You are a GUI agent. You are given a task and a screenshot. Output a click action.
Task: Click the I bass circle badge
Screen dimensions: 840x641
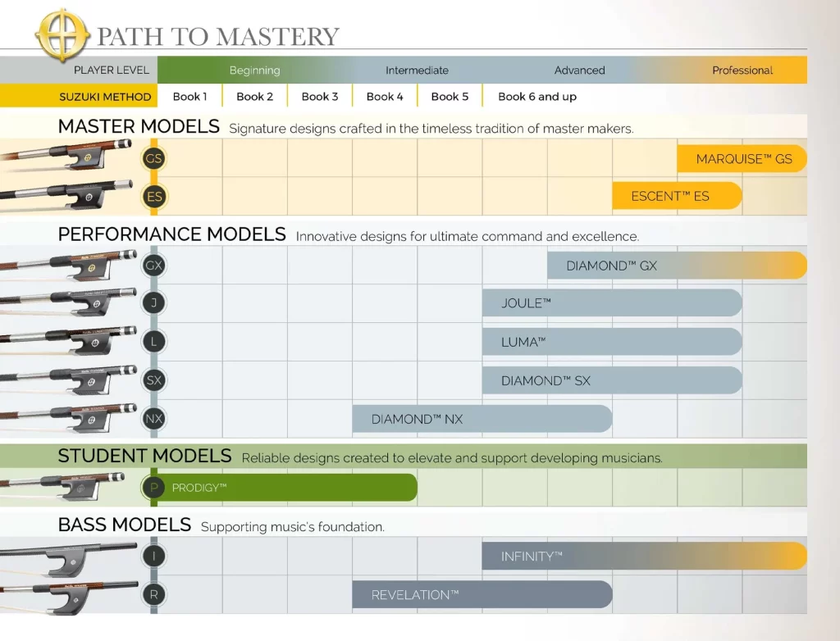(x=153, y=556)
